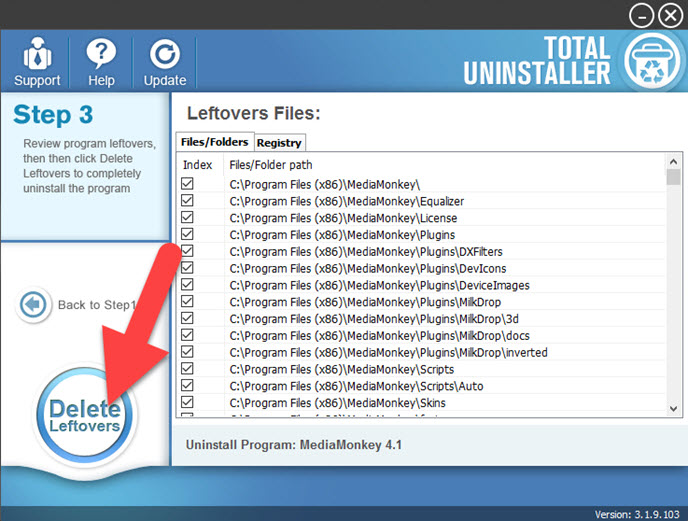Select the MediaMonkey\License path row
This screenshot has width=688, height=521.
click(343, 218)
